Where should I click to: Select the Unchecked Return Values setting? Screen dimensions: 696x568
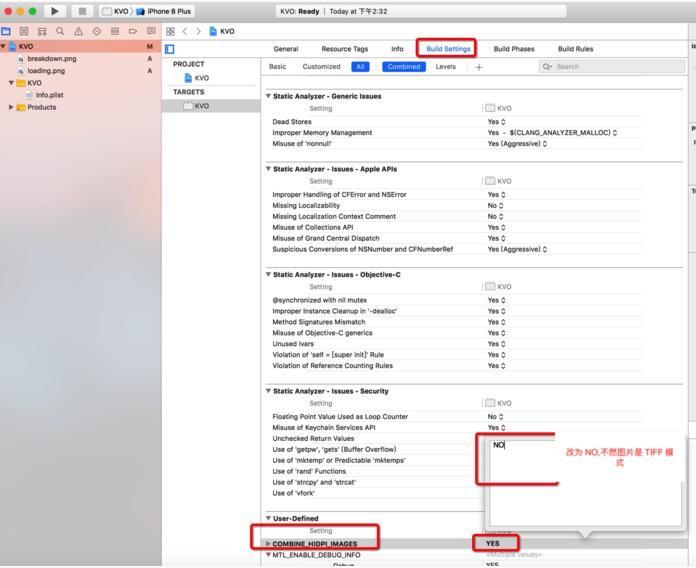[x=313, y=438]
